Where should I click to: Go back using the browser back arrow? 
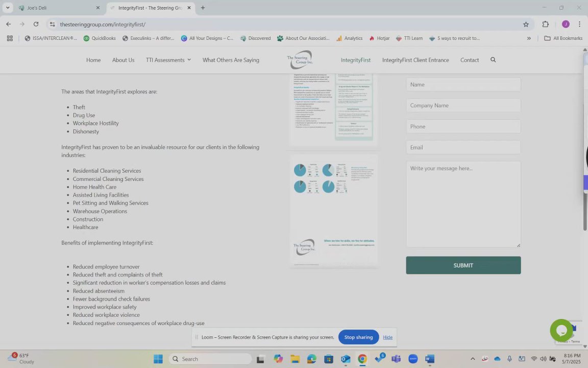(x=8, y=24)
